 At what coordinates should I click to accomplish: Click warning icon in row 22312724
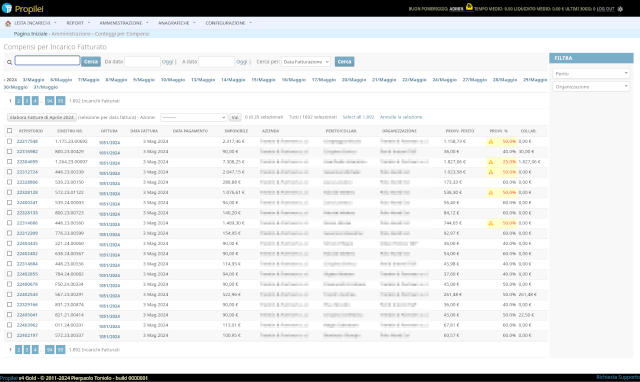(491, 172)
